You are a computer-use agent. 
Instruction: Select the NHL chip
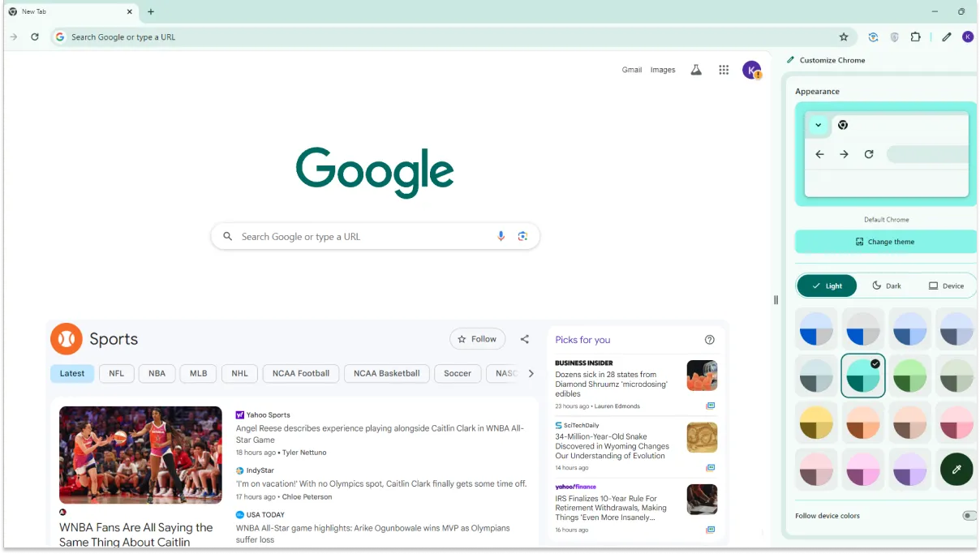(239, 373)
